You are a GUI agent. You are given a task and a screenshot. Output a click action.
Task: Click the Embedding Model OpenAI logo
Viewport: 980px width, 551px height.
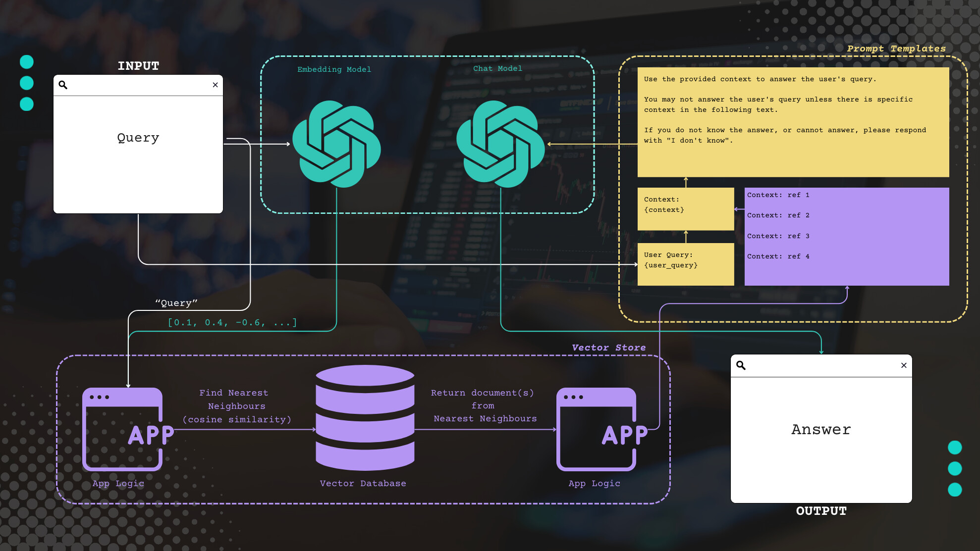[x=336, y=144]
